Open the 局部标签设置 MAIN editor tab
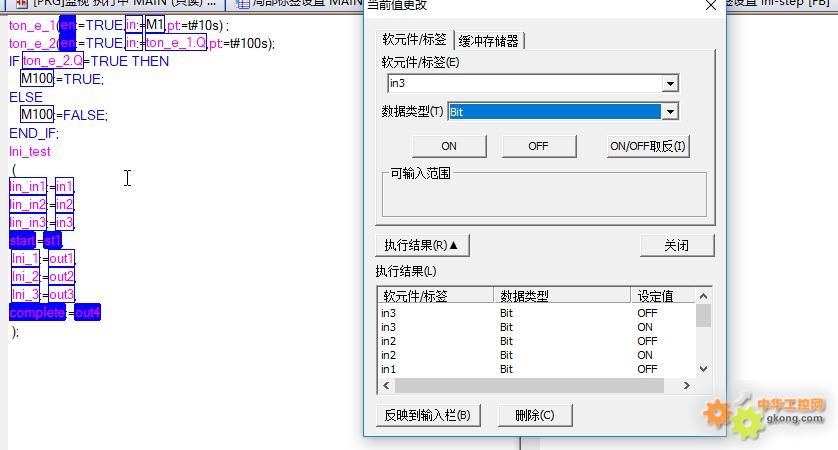 [x=298, y=3]
